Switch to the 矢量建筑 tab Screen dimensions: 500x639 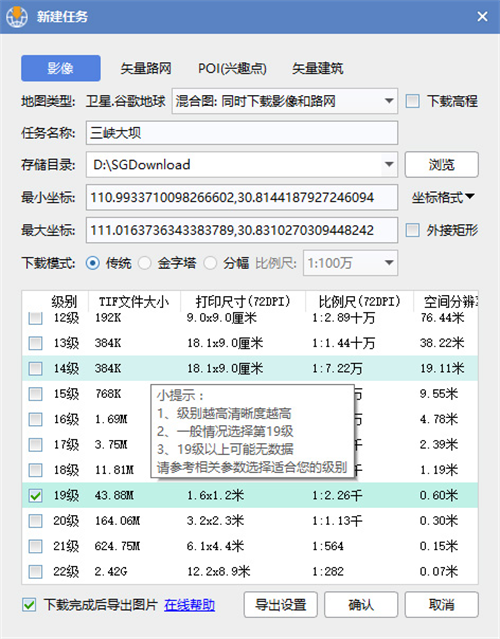coord(317,68)
